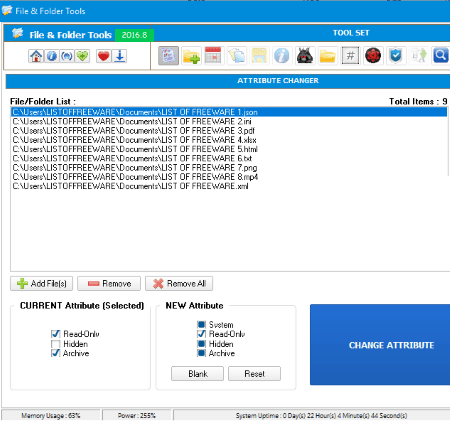Screen dimensions: 450x421
Task: Open the blue shield checkmark tool
Action: (x=396, y=56)
